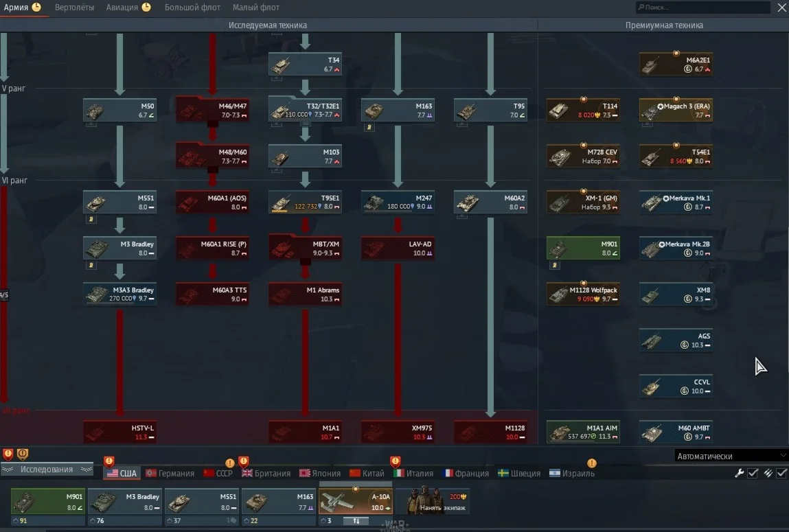Select M901 crew slot in lineup
The image size is (789, 532).
point(48,501)
